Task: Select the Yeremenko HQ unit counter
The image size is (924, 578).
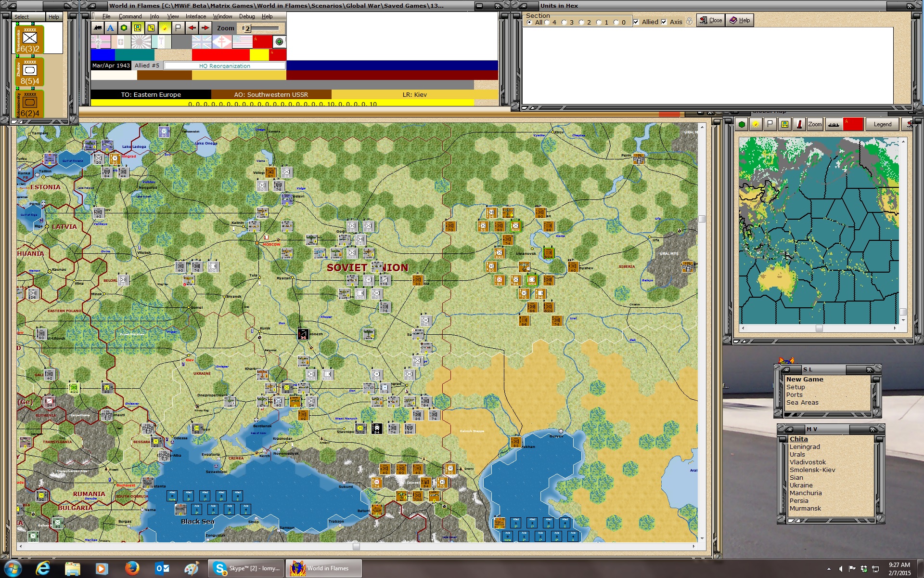Action: [x=30, y=39]
